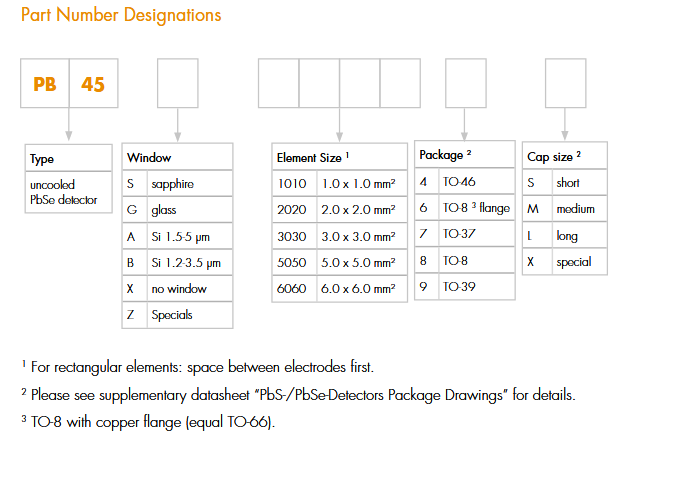The image size is (681, 477).
Task: Click the orange 45 code box
Action: click(93, 84)
